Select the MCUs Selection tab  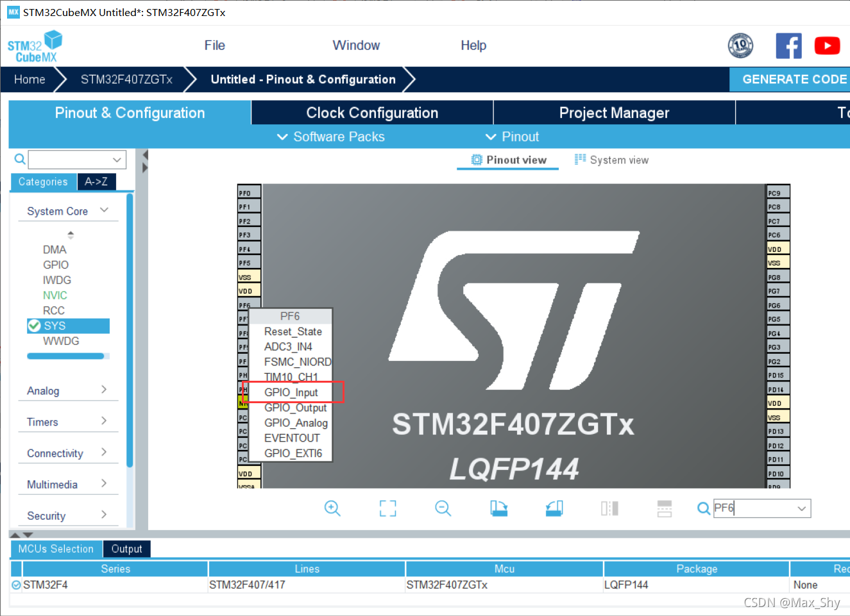pyautogui.click(x=56, y=549)
